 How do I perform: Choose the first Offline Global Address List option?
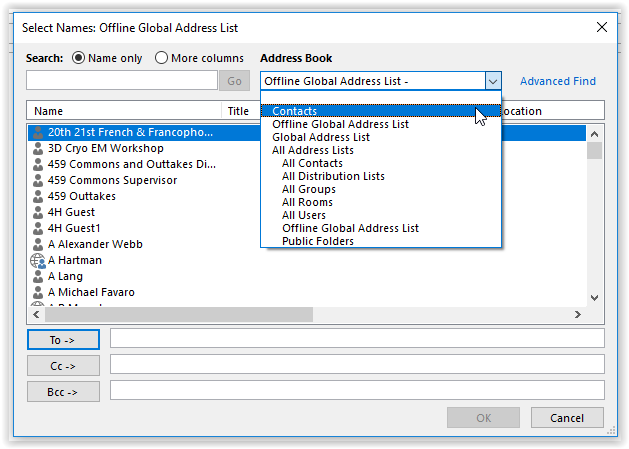[x=381, y=124]
